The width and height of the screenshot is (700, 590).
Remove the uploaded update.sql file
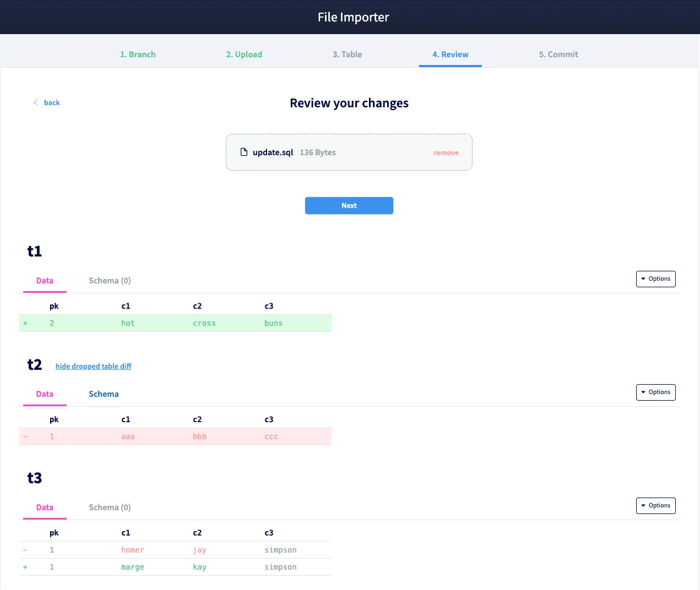446,153
